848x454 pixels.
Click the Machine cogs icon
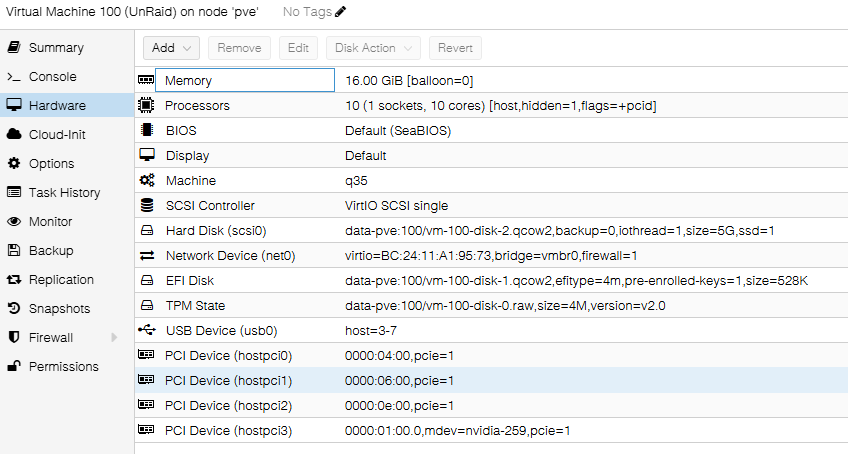point(147,180)
